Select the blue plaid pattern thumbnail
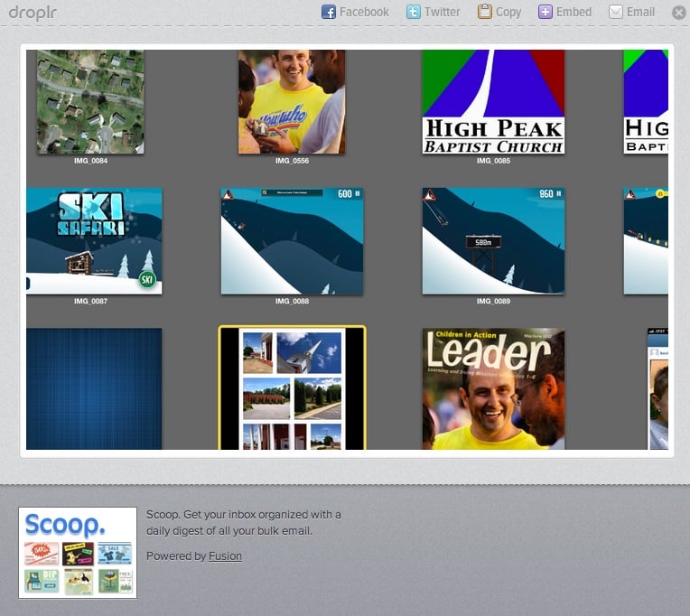This screenshot has width=690, height=616. tap(94, 388)
